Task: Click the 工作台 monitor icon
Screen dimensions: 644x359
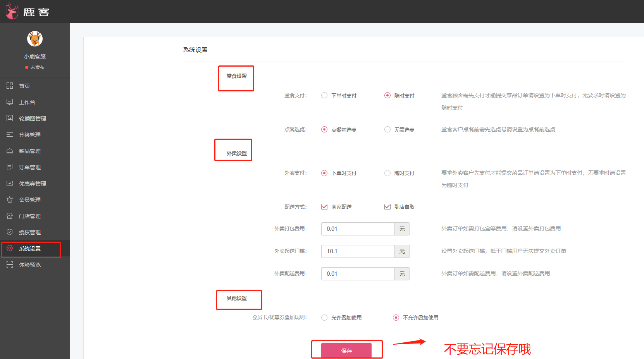Action: click(x=10, y=102)
